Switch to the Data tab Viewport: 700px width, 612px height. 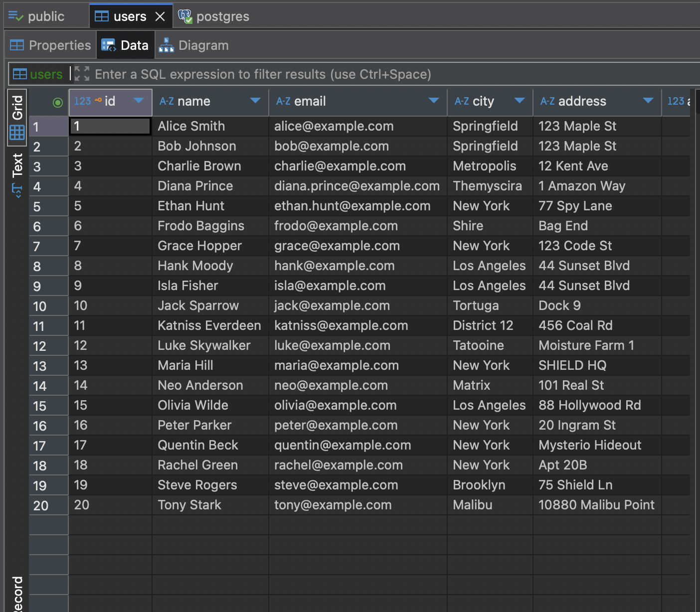[125, 45]
